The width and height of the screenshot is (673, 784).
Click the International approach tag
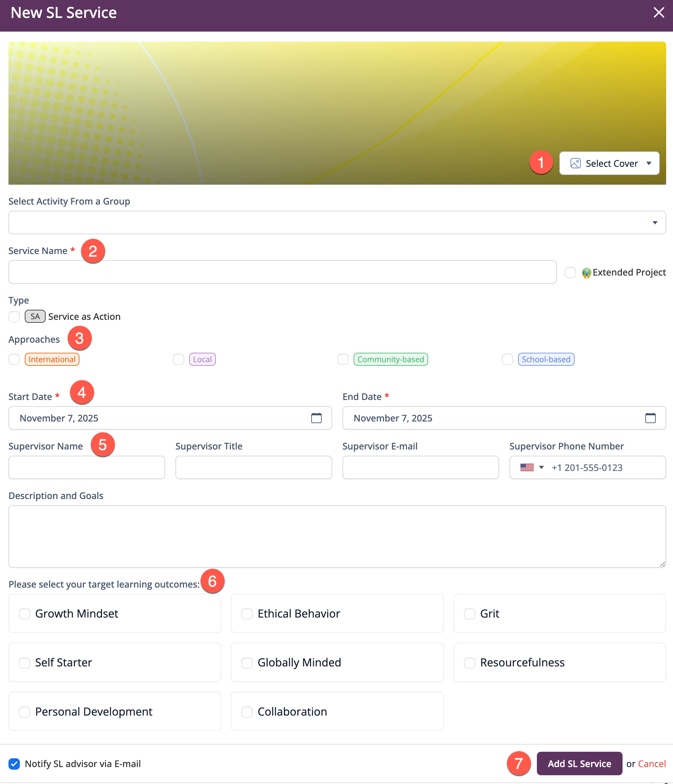click(x=52, y=359)
